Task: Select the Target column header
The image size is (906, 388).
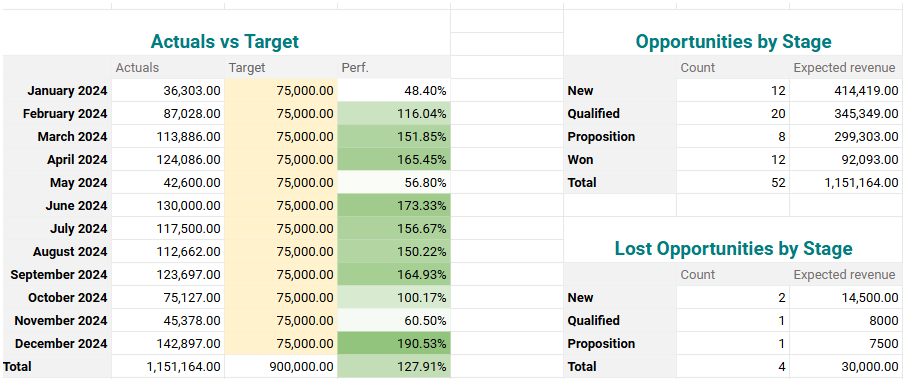Action: (x=281, y=68)
